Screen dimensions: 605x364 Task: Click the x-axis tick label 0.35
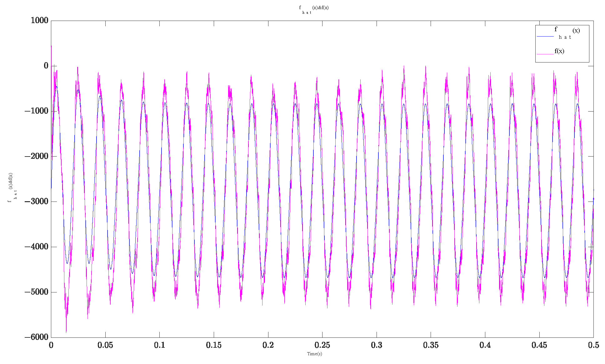[431, 345]
